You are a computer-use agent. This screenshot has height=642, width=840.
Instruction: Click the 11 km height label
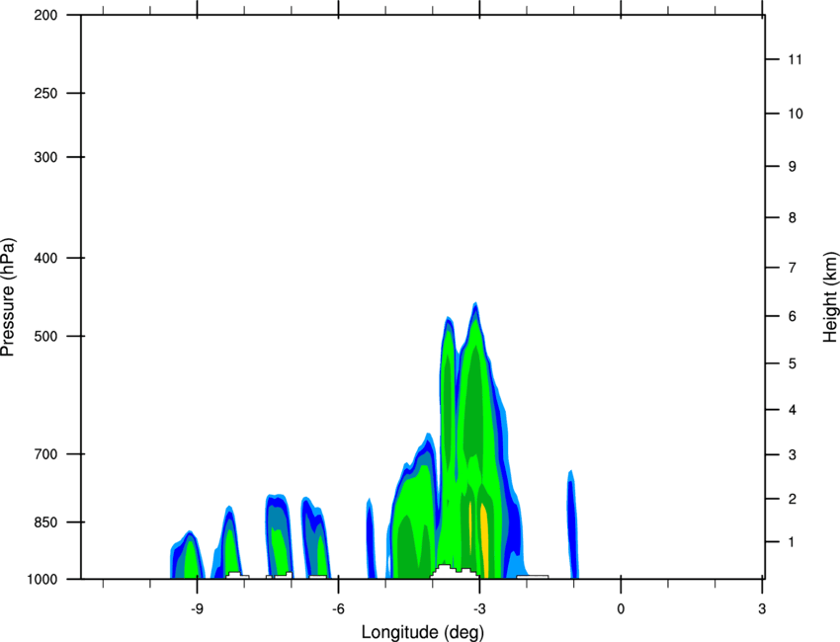796,59
